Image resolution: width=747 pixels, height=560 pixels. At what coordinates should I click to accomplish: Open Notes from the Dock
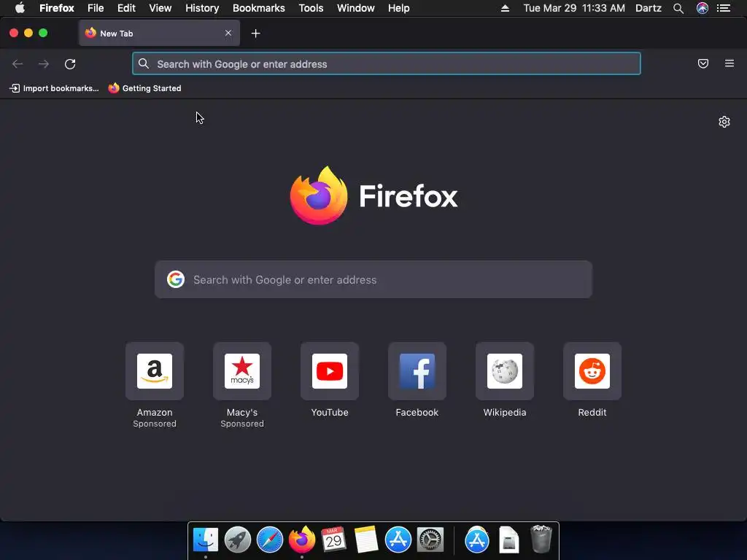coord(366,540)
